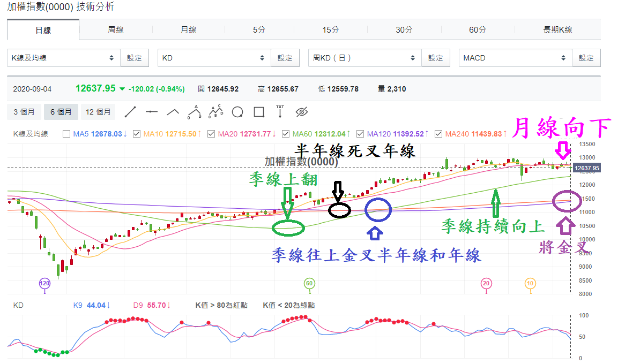Select the horizontal line drawing tool
This screenshot has height=364, width=640.
click(x=152, y=112)
